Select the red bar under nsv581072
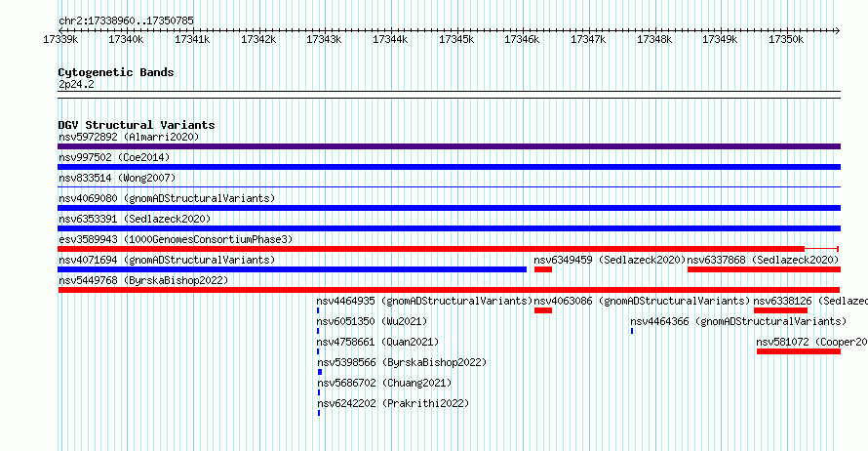The height and width of the screenshot is (451, 868). (798, 351)
